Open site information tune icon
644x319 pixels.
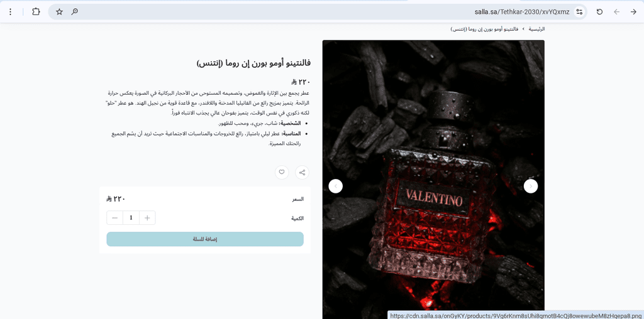[579, 12]
